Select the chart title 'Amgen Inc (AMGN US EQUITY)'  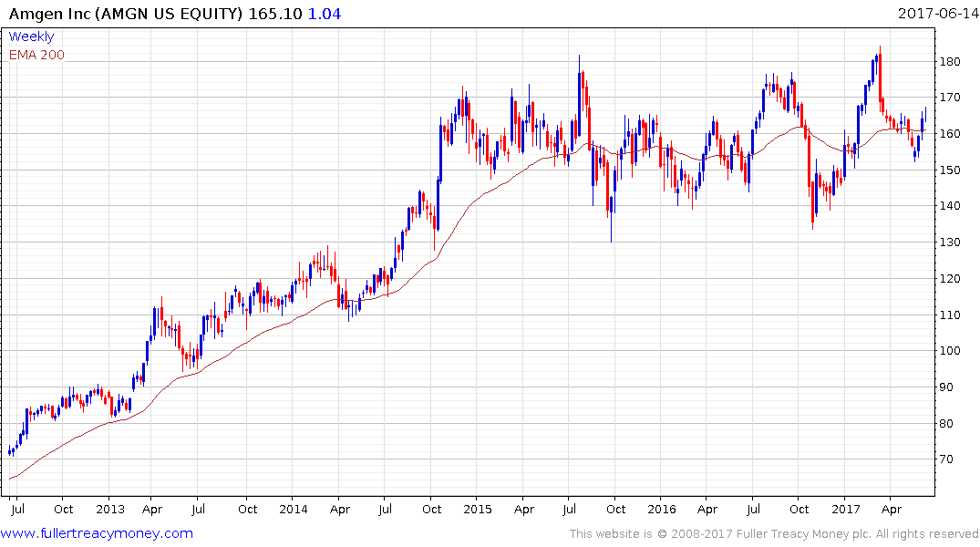(126, 14)
